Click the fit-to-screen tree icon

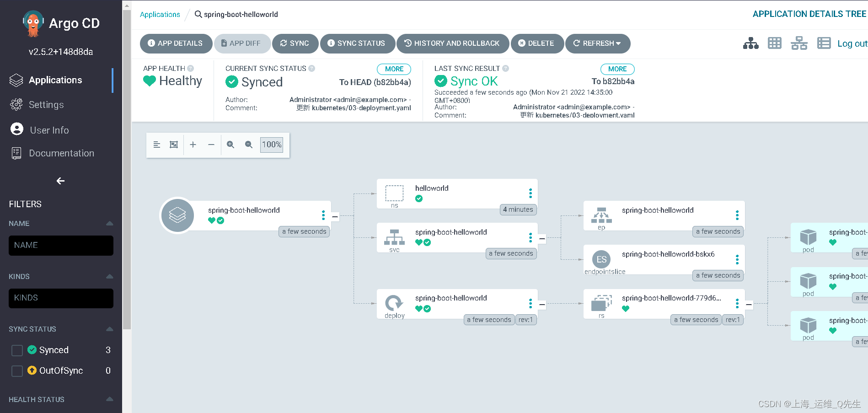[x=174, y=145]
